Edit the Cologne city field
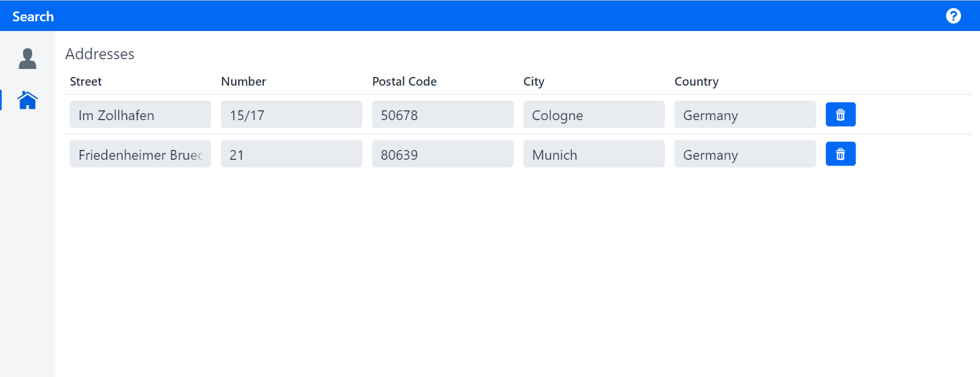 pos(594,114)
